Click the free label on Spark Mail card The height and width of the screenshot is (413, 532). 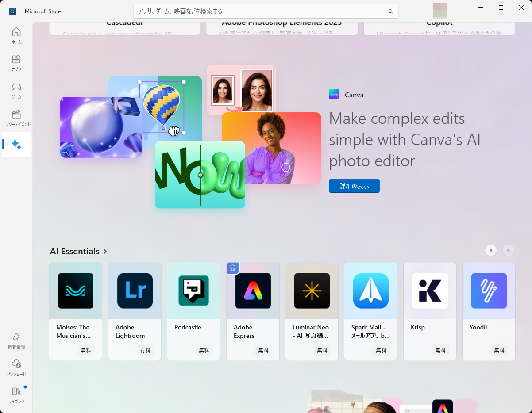(x=381, y=350)
